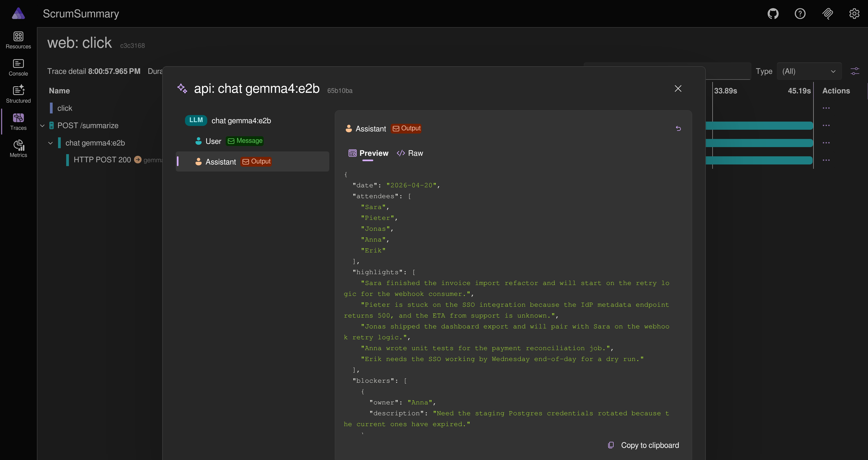Click the retry icon in the Assistant output panel
Viewport: 868px width, 460px height.
[x=678, y=128]
